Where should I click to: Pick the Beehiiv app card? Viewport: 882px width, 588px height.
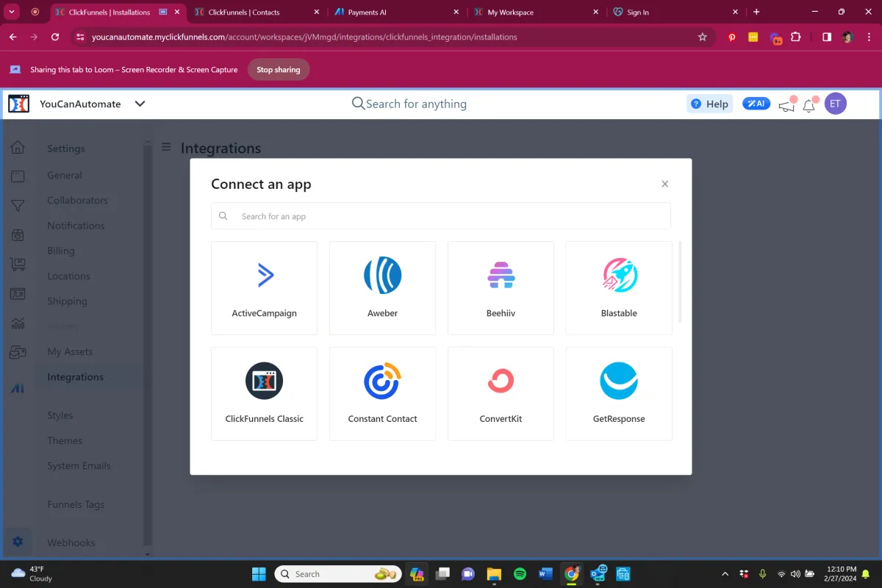pos(501,288)
